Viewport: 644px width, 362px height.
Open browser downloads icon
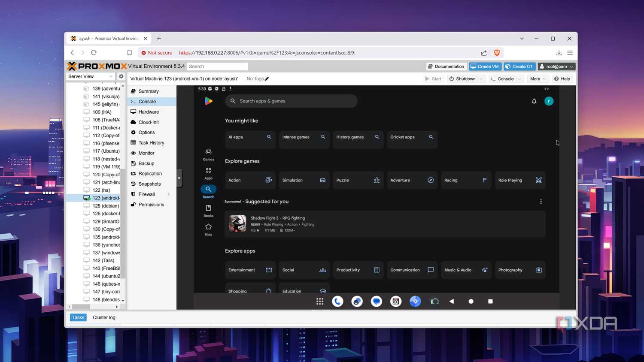559,53
